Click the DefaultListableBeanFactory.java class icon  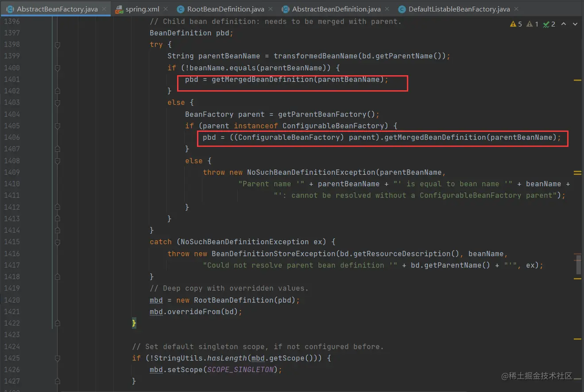[x=402, y=9]
